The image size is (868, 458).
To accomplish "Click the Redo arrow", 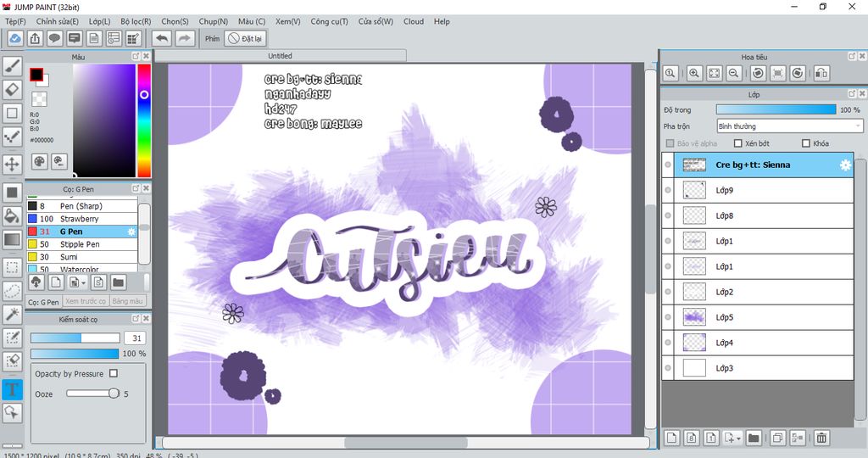I will [x=185, y=38].
